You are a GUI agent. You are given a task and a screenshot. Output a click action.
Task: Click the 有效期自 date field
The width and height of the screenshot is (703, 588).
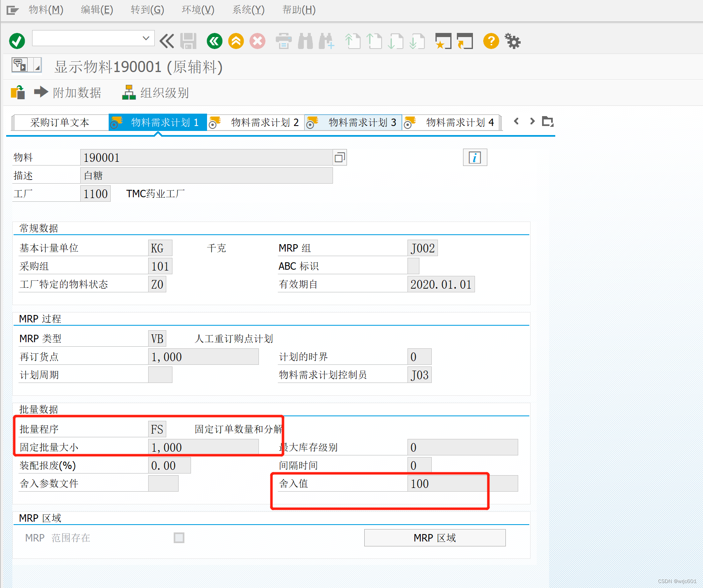click(x=441, y=284)
